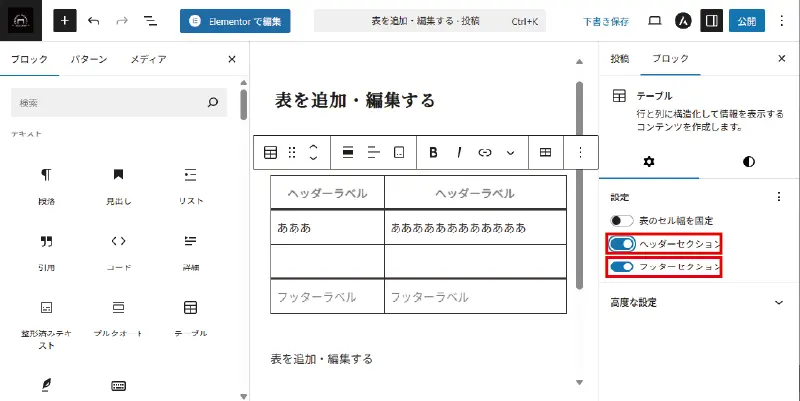Image resolution: width=800 pixels, height=401 pixels.
Task: Click the paragraph below the table
Action: click(x=321, y=359)
